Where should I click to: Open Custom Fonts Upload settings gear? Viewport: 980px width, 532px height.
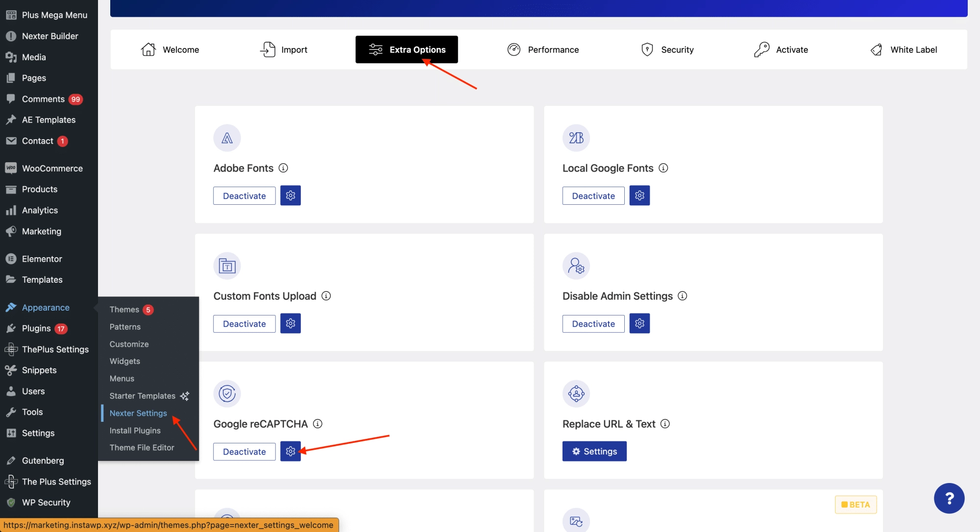(291, 323)
